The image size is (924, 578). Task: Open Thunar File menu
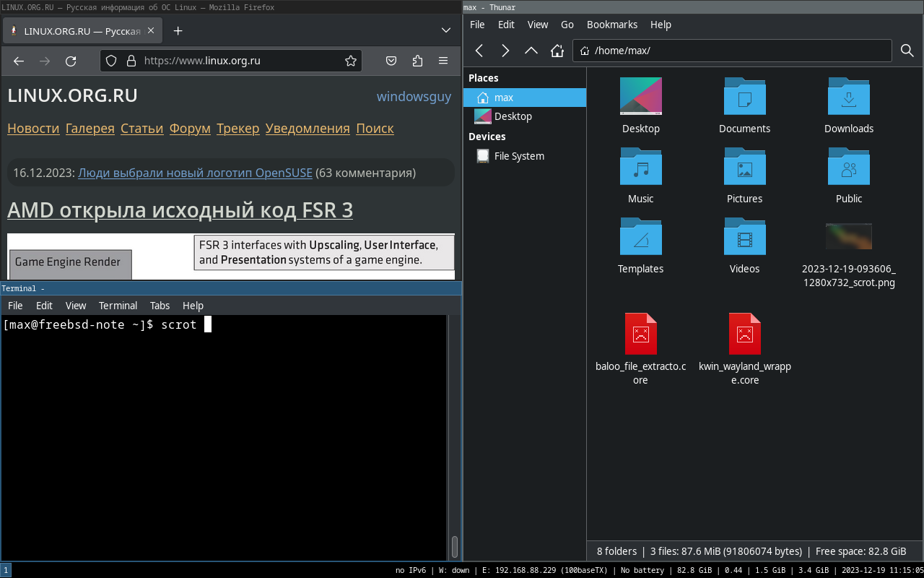pyautogui.click(x=477, y=25)
